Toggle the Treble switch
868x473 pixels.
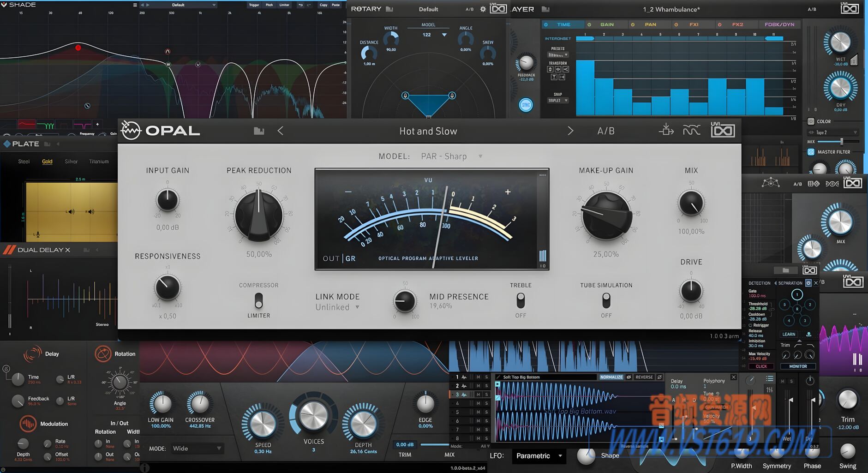[521, 300]
